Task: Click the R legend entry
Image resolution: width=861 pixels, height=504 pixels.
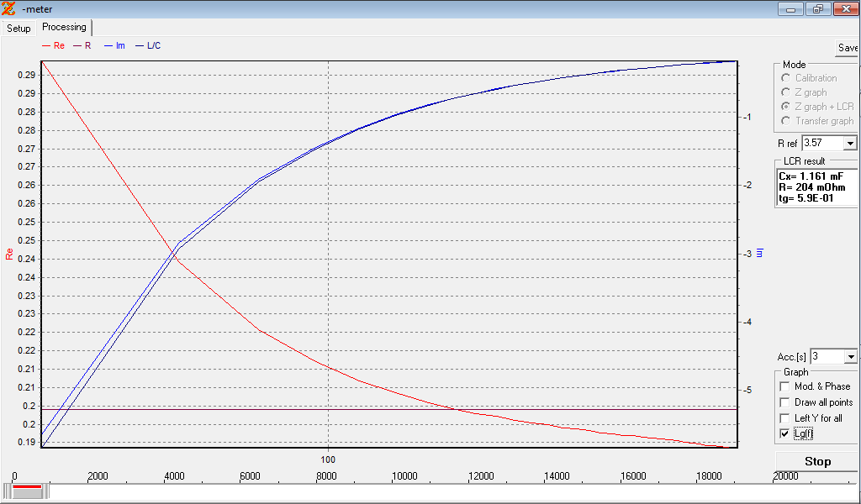Action: pos(82,45)
